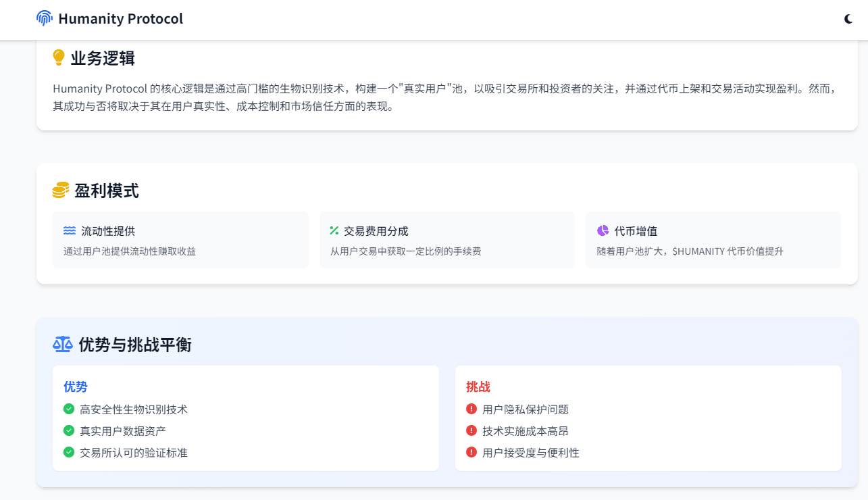Click red alert icon beside 技术实施成本高昂
Image resolution: width=868 pixels, height=500 pixels.
pos(471,430)
